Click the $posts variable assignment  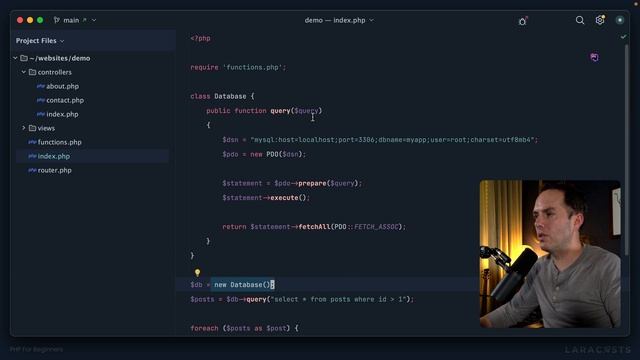(202, 300)
